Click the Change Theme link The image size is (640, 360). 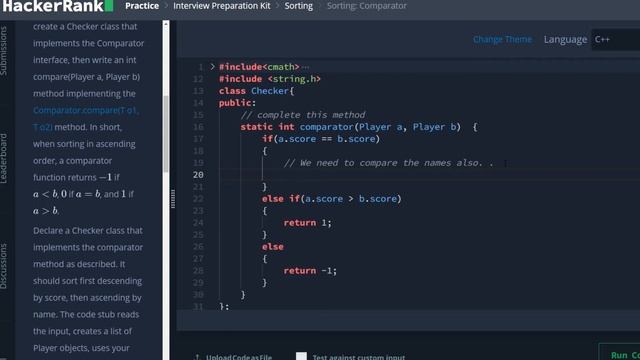pos(502,40)
